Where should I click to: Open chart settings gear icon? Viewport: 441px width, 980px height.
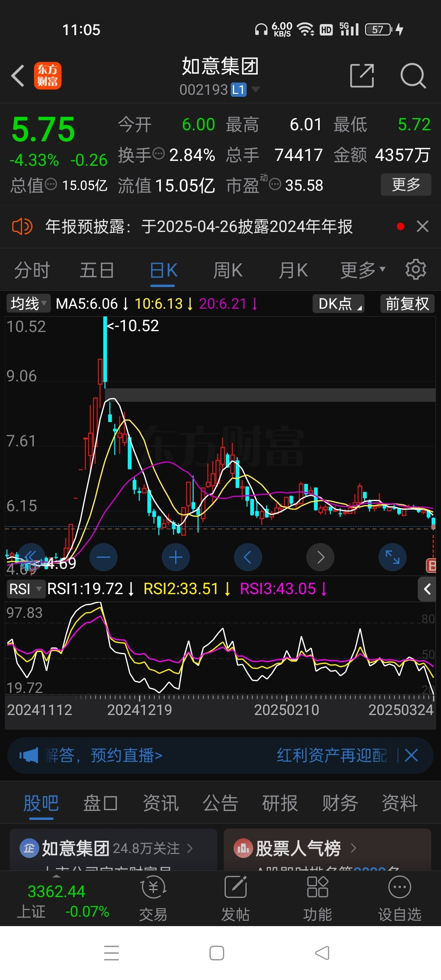tap(416, 269)
